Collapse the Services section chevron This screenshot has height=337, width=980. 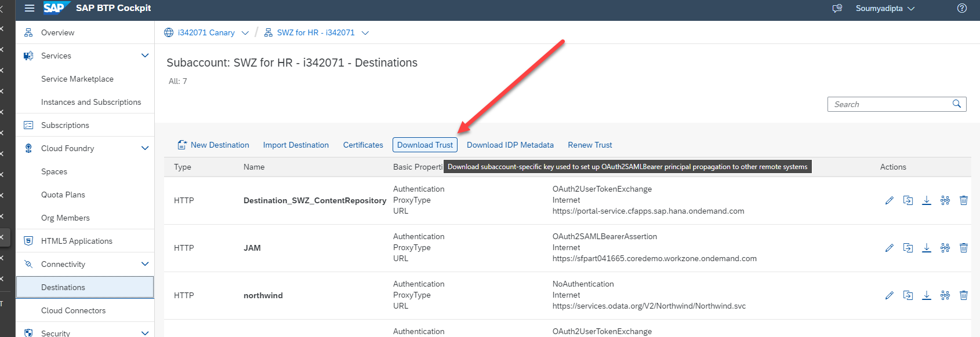click(x=145, y=56)
